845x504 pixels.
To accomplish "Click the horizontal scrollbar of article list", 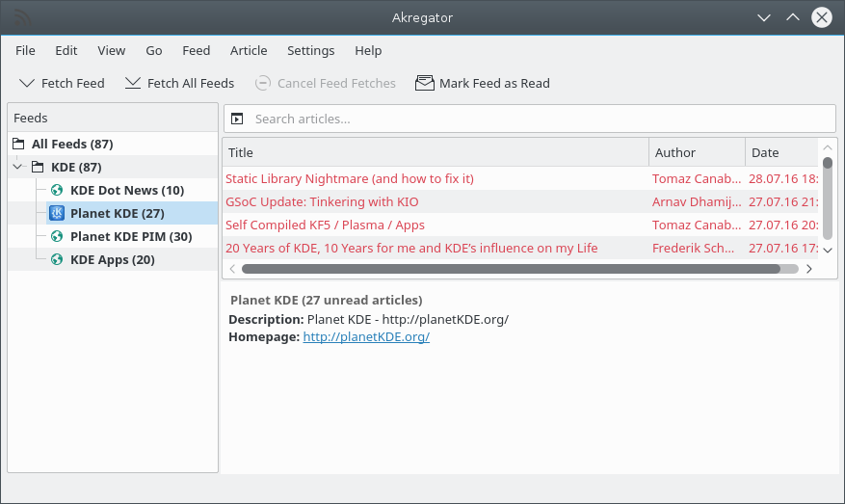I will tap(511, 269).
